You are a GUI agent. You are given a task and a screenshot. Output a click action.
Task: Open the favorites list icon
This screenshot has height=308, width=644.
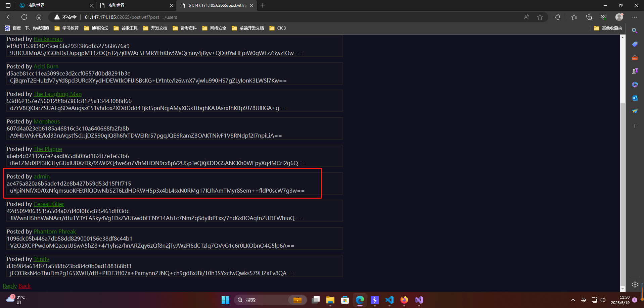coord(574,17)
